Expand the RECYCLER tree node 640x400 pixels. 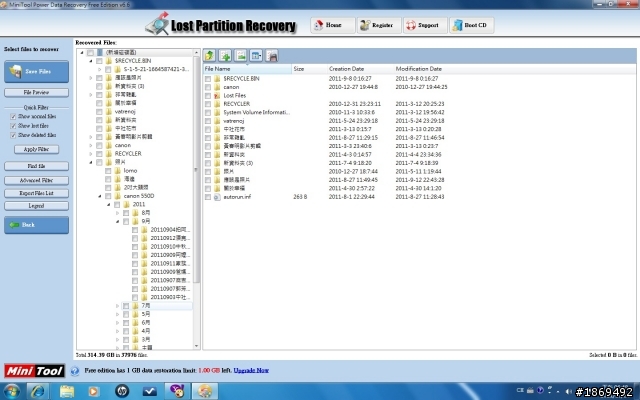(91, 154)
